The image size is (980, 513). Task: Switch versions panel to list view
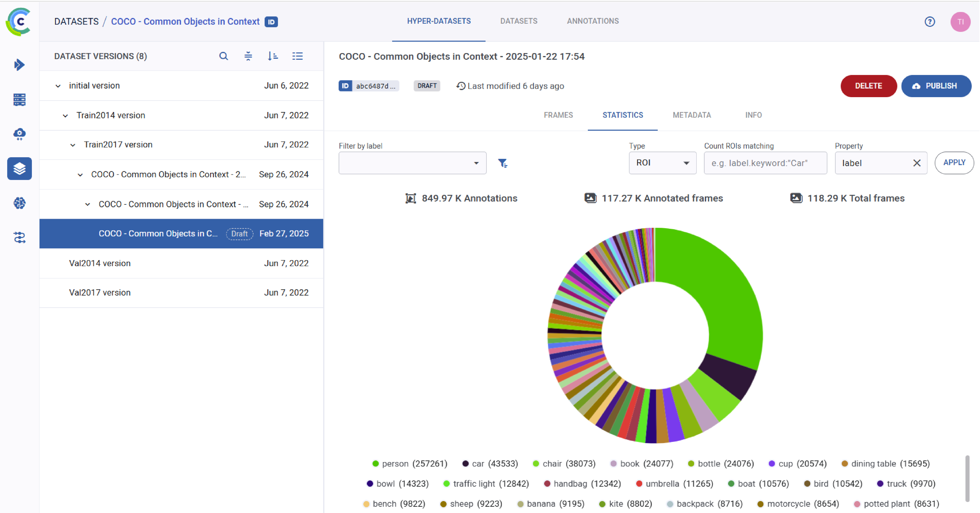pos(297,56)
